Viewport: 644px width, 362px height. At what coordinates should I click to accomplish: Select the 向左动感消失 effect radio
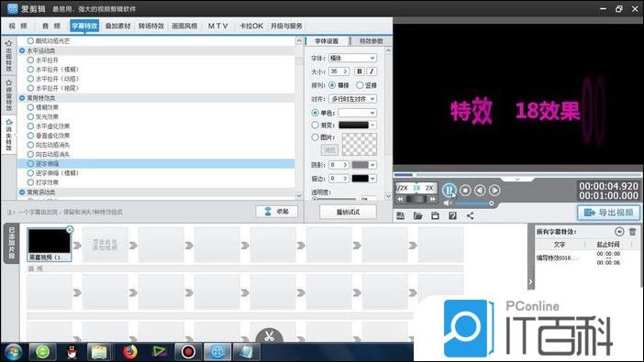tap(30, 145)
